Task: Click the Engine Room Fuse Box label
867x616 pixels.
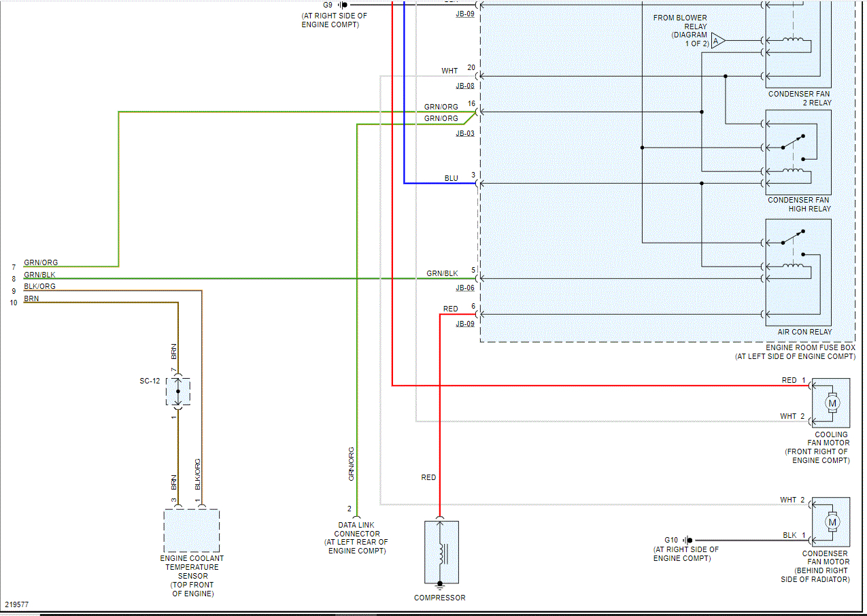Action: coord(795,352)
